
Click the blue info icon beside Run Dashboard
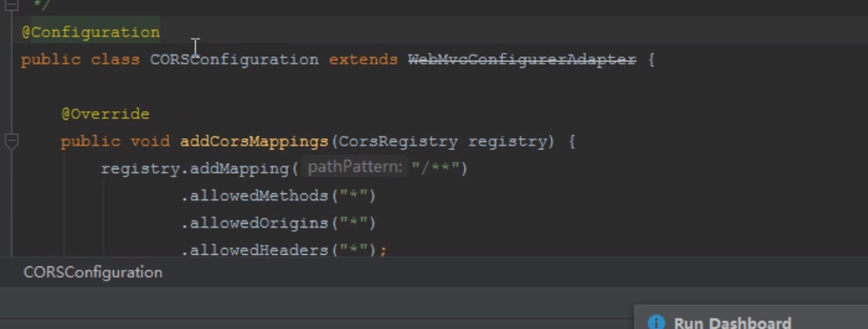click(656, 322)
